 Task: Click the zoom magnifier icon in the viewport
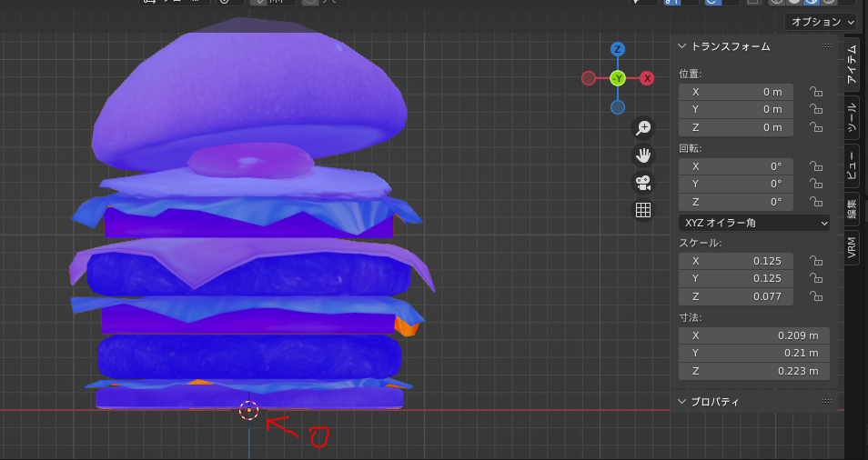point(643,128)
